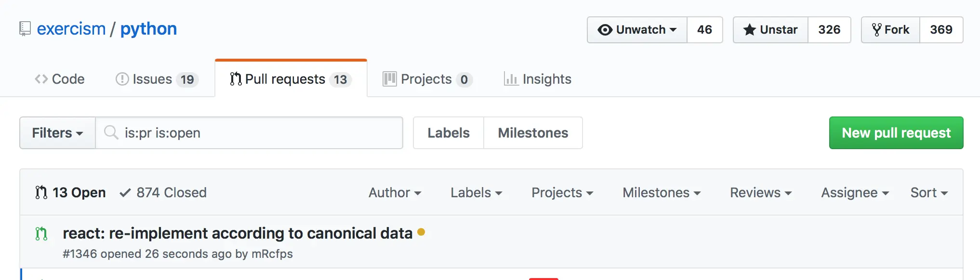The width and height of the screenshot is (980, 280).
Task: Fork the repository
Action: click(x=890, y=30)
